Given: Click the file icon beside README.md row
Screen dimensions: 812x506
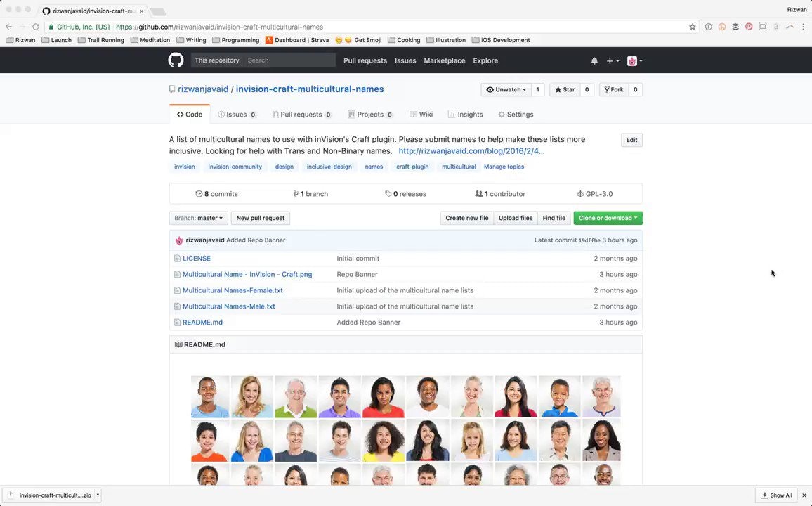Looking at the screenshot, I should (177, 322).
